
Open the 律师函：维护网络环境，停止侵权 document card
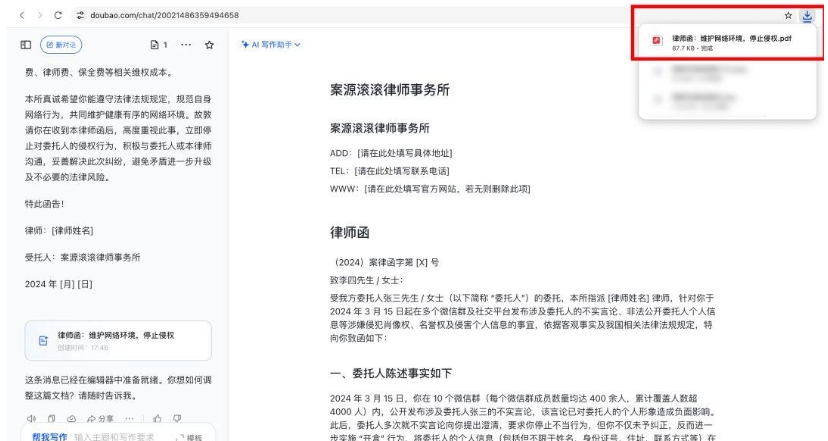pyautogui.click(x=118, y=341)
